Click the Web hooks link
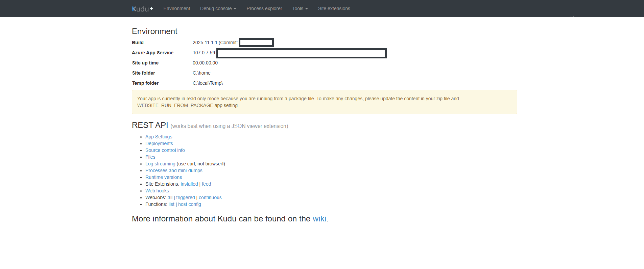This screenshot has height=269, width=644. click(x=157, y=191)
